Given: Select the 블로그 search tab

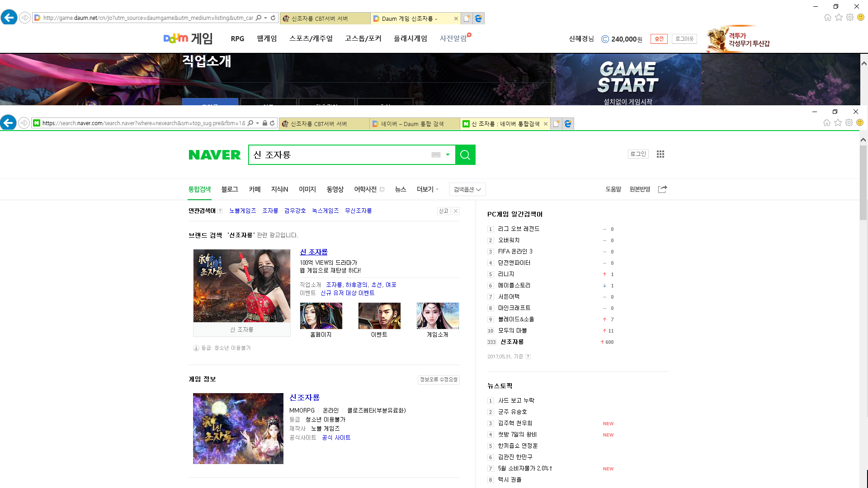Looking at the screenshot, I should [230, 189].
